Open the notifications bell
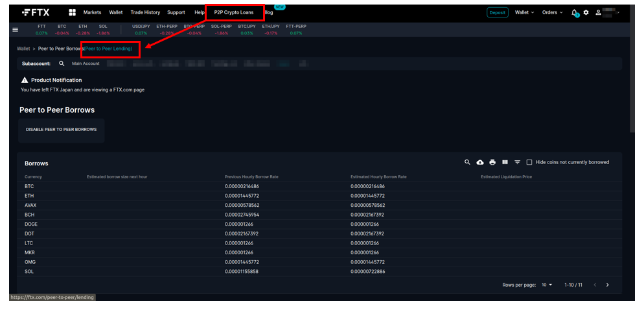 coord(575,13)
